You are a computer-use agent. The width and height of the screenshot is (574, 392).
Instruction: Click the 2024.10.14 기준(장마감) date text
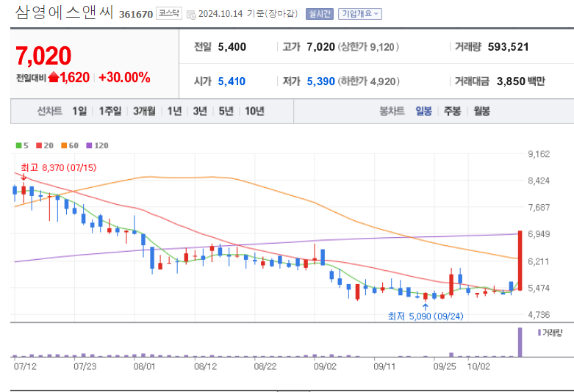click(248, 14)
